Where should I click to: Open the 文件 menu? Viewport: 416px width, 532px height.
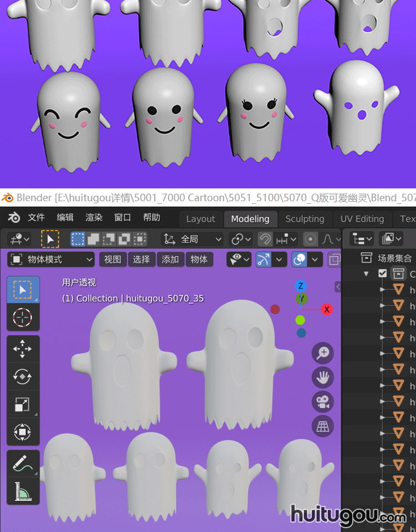click(x=36, y=217)
